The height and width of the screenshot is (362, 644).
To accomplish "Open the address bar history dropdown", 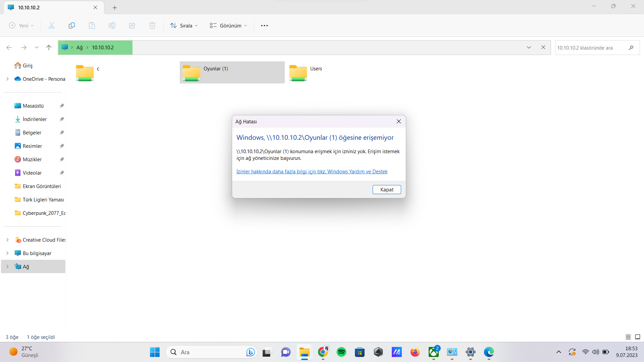I will [x=529, y=48].
